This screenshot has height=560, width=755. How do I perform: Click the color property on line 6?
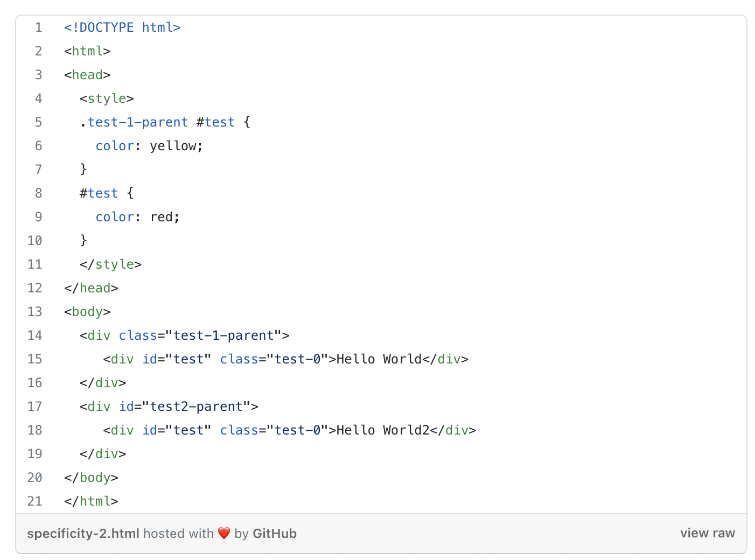click(114, 145)
